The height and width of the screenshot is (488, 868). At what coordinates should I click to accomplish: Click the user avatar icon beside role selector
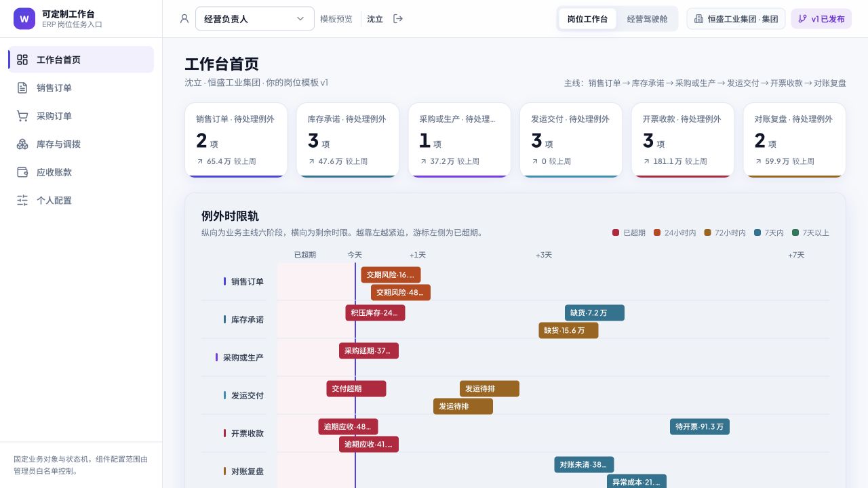[184, 19]
